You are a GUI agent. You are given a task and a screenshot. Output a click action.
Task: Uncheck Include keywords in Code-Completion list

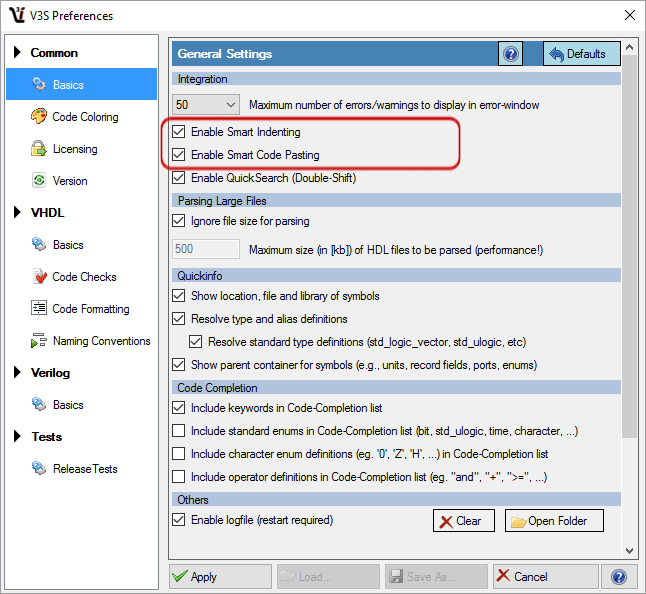click(178, 408)
